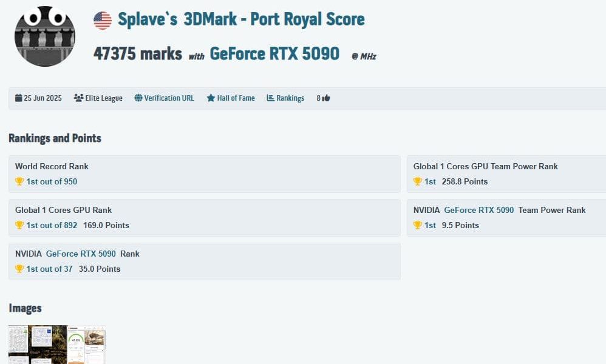Open the 3DMark - Port Royal benchmark link
Screen dimensions: 606x364
point(274,19)
